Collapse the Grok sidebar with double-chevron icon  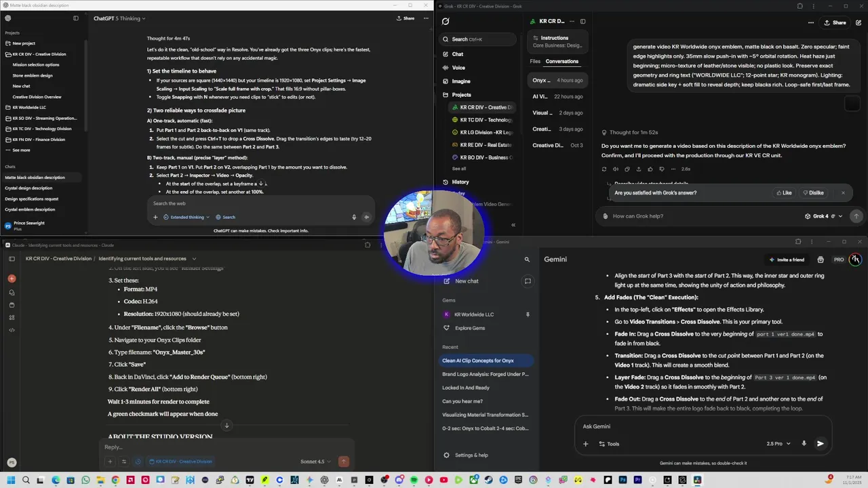click(513, 225)
